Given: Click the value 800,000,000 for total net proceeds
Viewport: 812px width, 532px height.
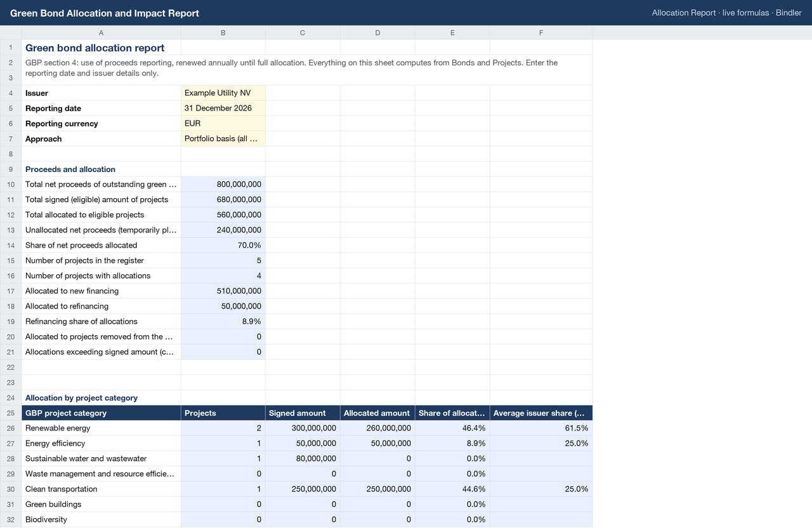Looking at the screenshot, I should [223, 185].
